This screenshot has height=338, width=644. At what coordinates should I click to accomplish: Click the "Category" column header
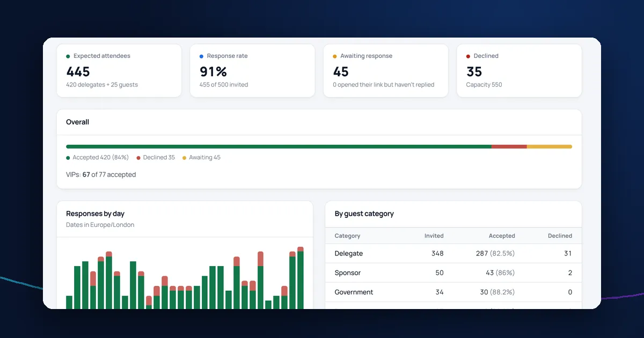pos(348,236)
